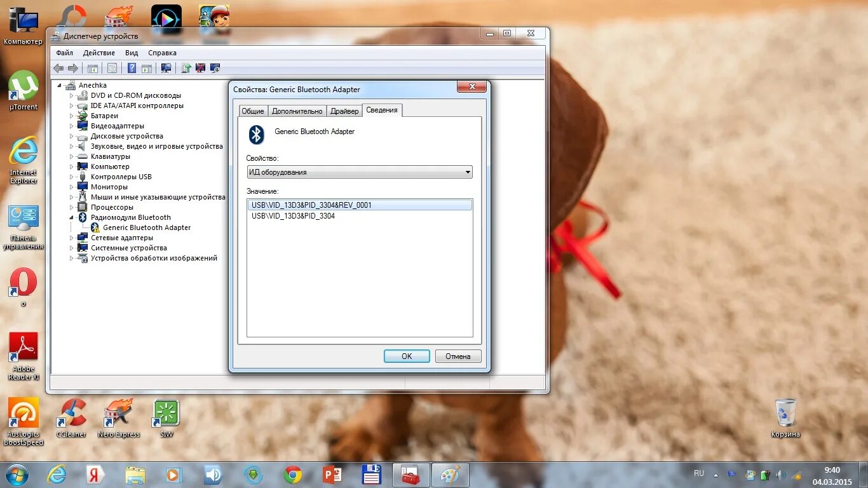Click the Update Driver Software toolbar icon
868x488 pixels.
pyautogui.click(x=186, y=68)
